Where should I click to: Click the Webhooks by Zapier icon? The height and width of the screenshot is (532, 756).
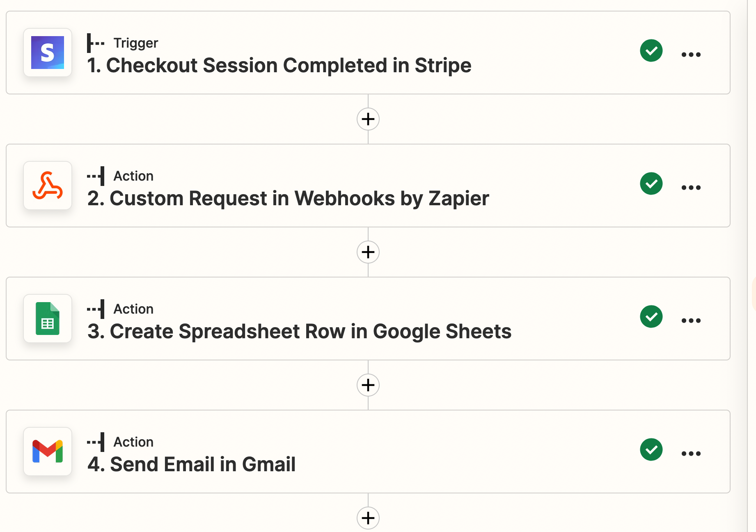pos(48,186)
